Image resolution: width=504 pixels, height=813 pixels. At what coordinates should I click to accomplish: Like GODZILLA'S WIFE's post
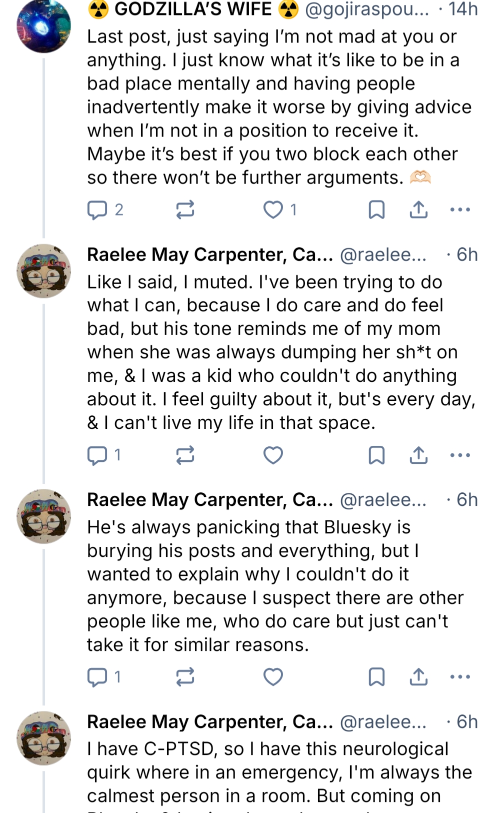coord(273,210)
